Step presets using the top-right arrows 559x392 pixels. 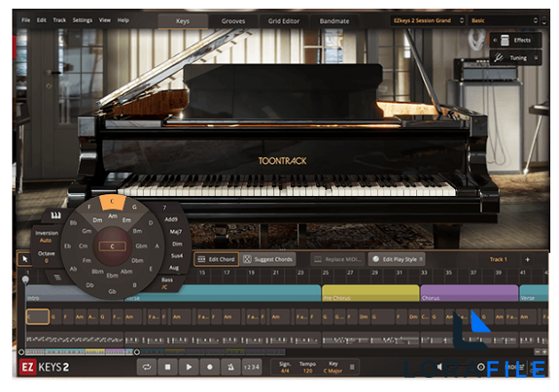[x=544, y=20]
